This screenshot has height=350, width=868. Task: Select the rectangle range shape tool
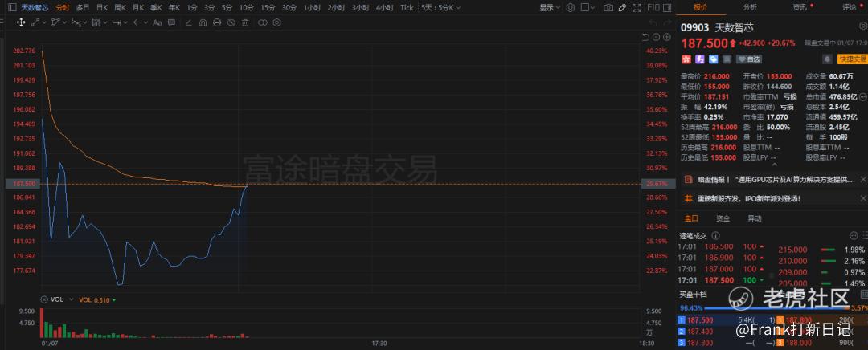[x=96, y=22]
